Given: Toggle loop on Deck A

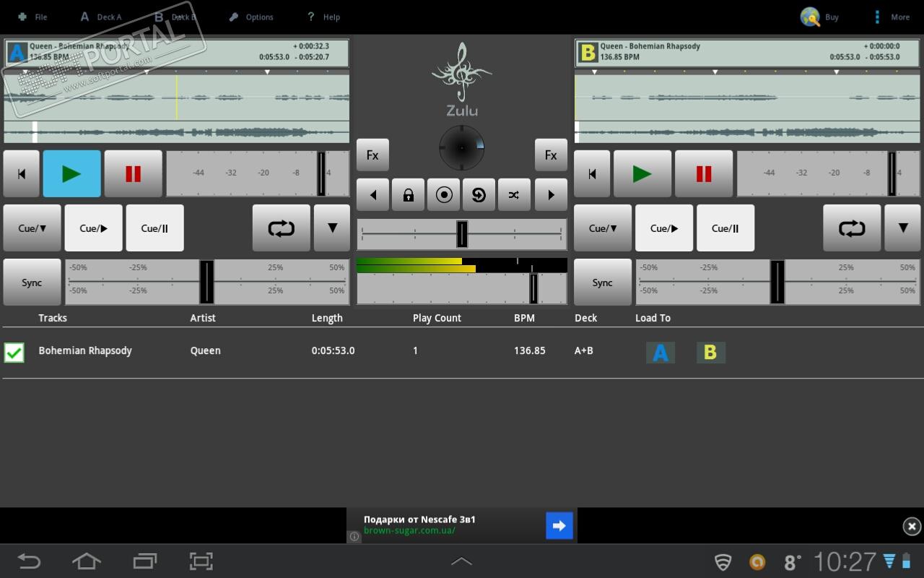Looking at the screenshot, I should coord(282,228).
